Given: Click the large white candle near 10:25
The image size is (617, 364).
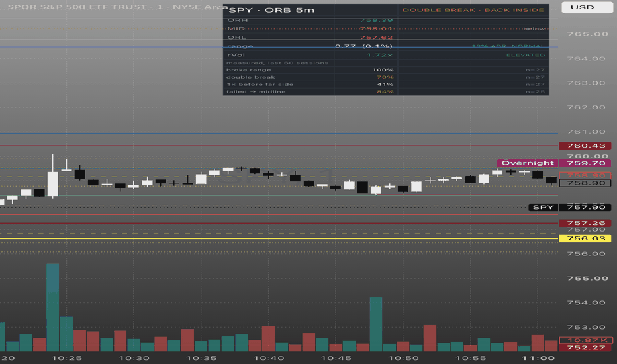Looking at the screenshot, I should [53, 184].
